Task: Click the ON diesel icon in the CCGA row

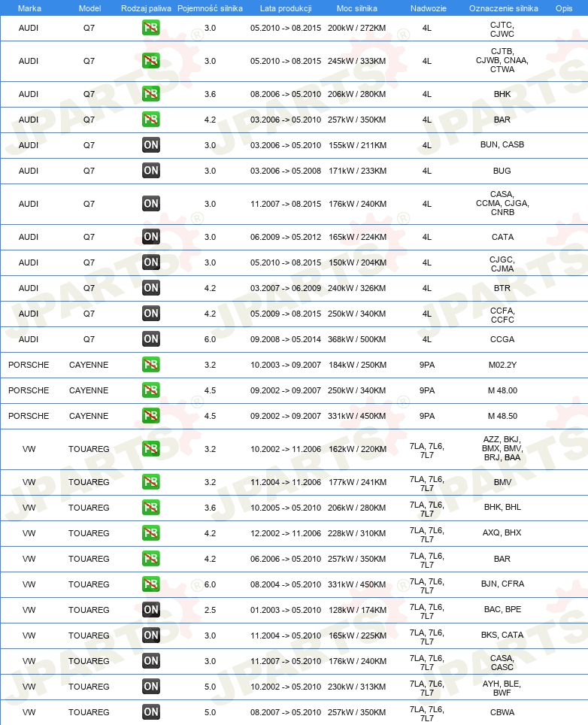Action: [150, 339]
